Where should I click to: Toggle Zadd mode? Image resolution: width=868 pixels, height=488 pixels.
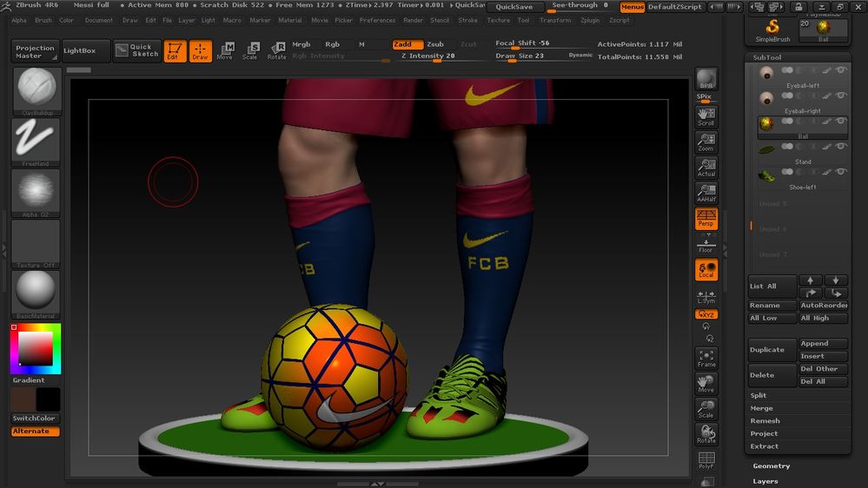pos(407,44)
